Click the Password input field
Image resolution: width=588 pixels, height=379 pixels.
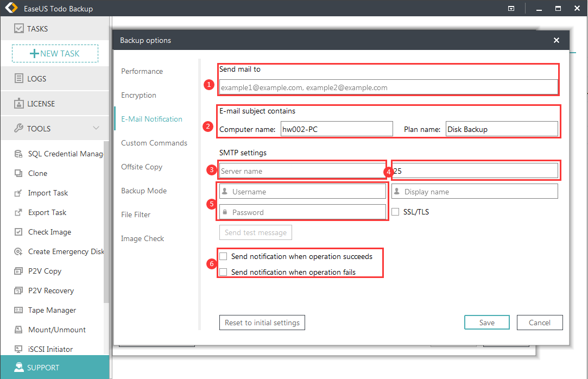tap(302, 212)
